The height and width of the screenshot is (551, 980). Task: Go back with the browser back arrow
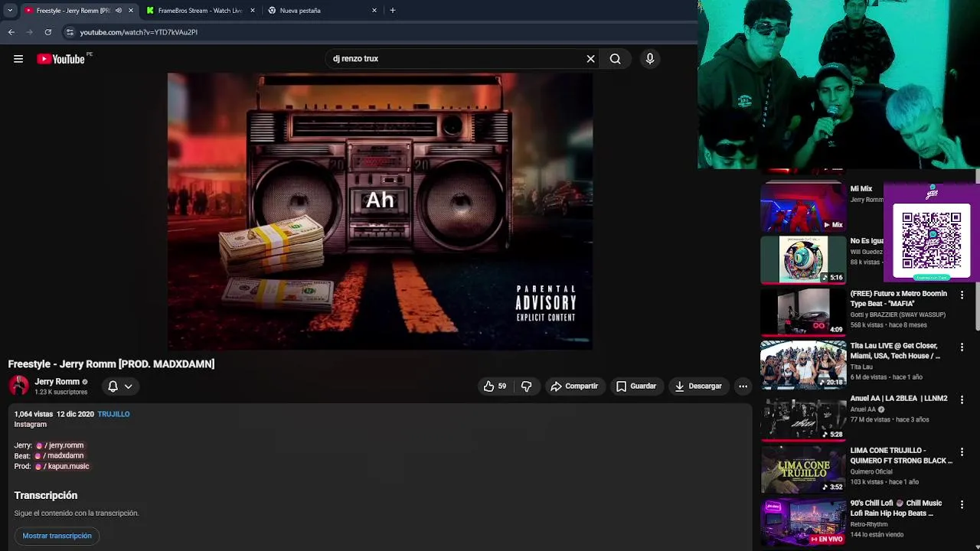[11, 32]
